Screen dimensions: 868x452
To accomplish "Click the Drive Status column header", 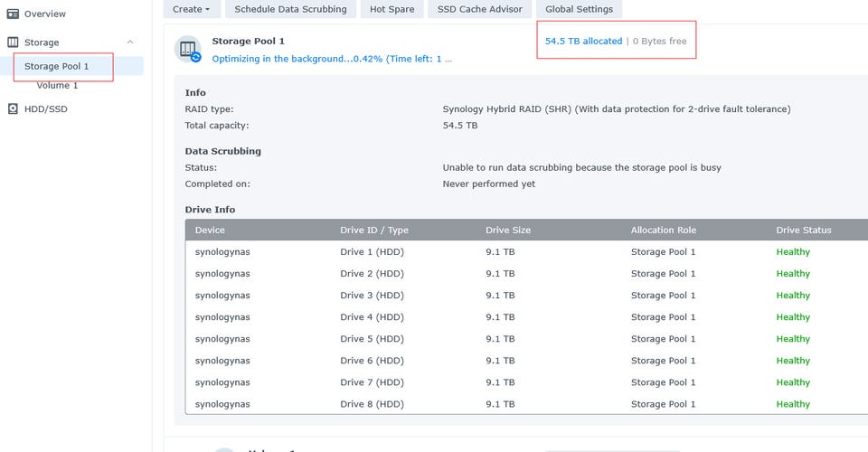I will pos(804,231).
